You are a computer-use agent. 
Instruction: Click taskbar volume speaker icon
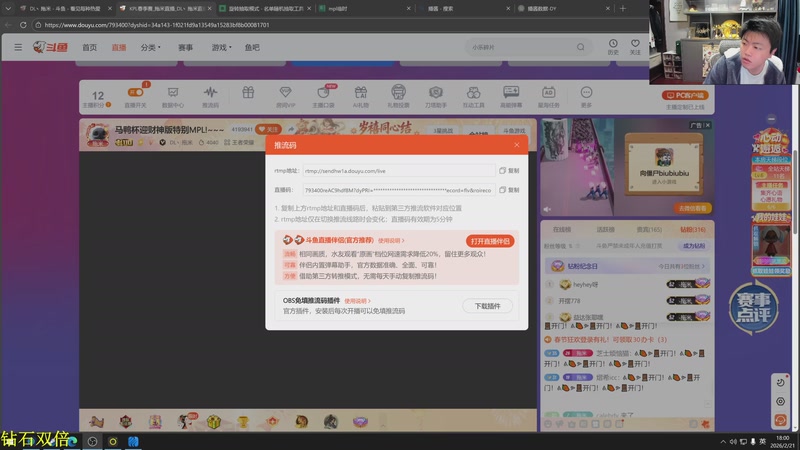[733, 442]
